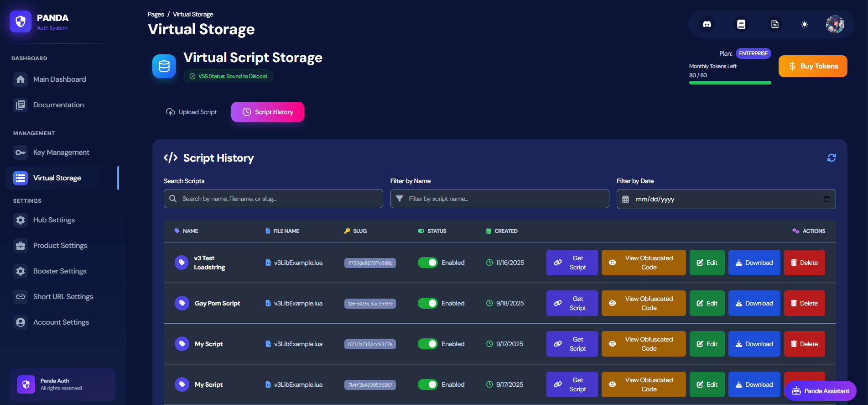The image size is (868, 405).
Task: Get Script for slug b73fbf102cc93f7a
Action: pyautogui.click(x=572, y=344)
